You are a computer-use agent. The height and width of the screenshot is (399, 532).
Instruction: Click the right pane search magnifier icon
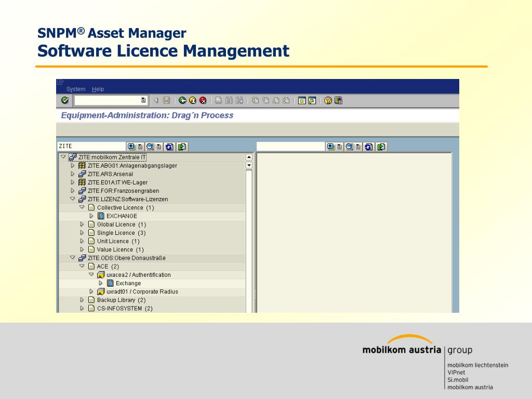349,147
